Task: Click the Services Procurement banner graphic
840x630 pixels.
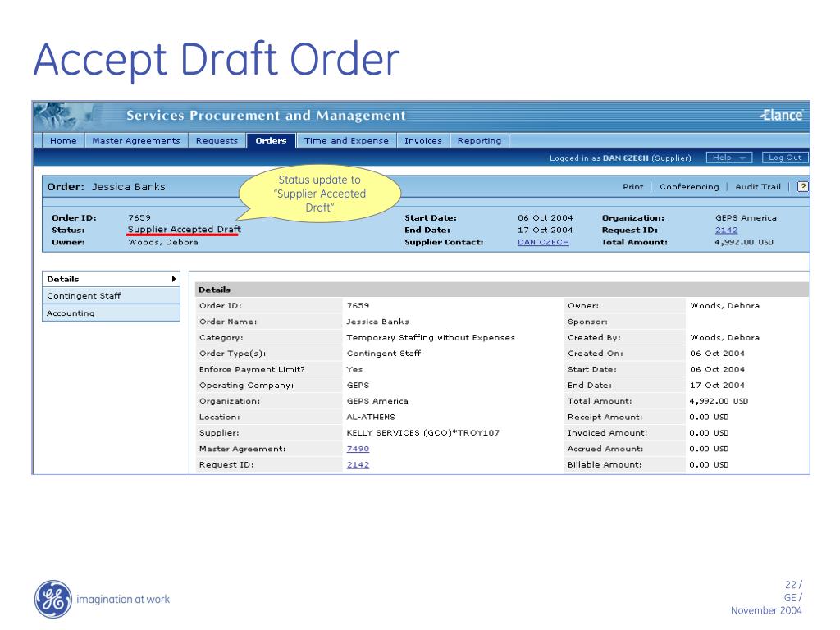Action: point(266,115)
